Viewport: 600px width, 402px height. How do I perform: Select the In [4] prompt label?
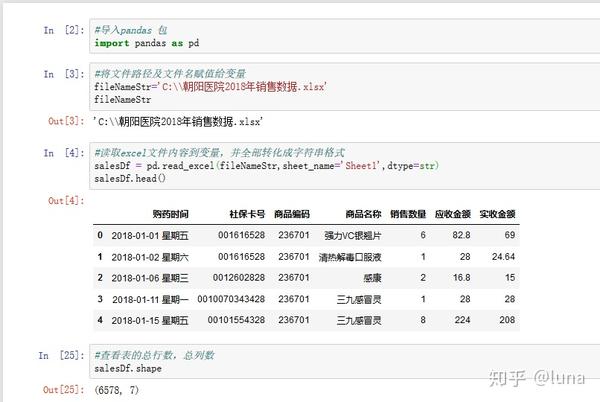tap(64, 153)
